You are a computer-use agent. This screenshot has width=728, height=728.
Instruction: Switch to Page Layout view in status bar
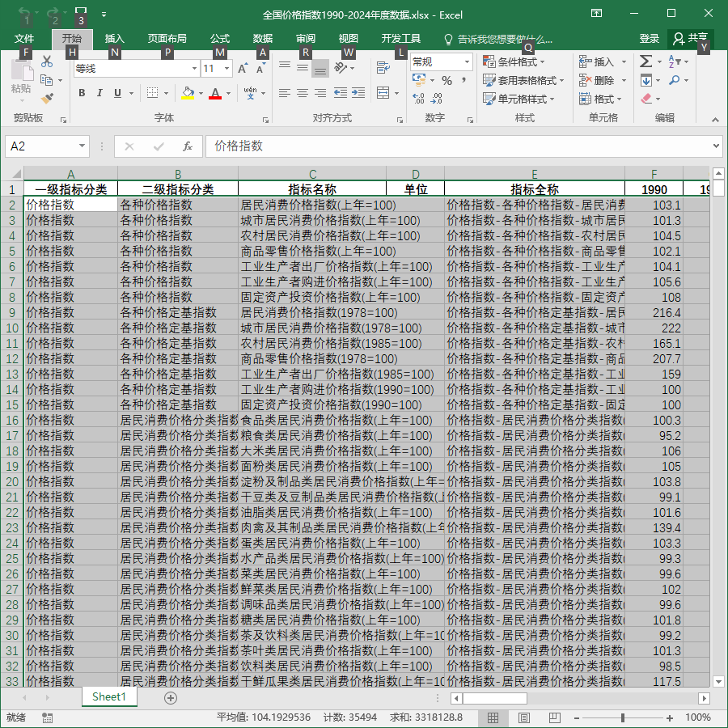click(523, 717)
